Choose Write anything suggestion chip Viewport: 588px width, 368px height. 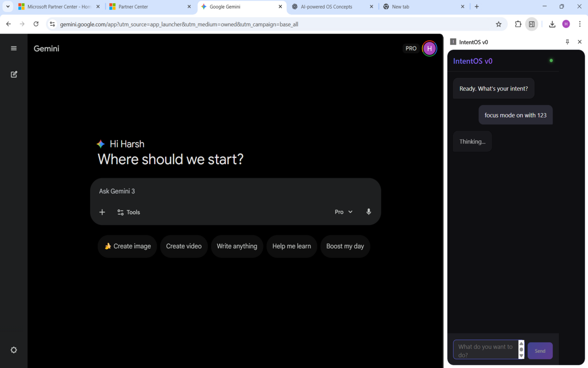coord(237,246)
